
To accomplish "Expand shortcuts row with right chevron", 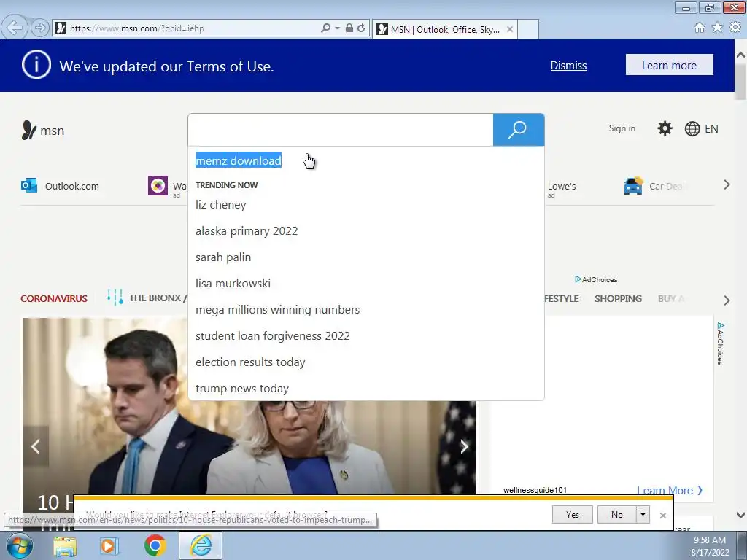I will (727, 184).
